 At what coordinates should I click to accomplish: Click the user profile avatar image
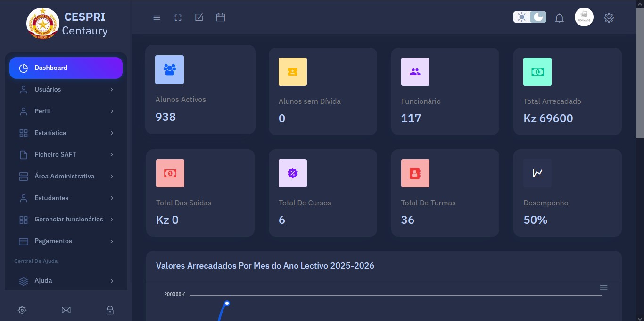click(x=584, y=17)
